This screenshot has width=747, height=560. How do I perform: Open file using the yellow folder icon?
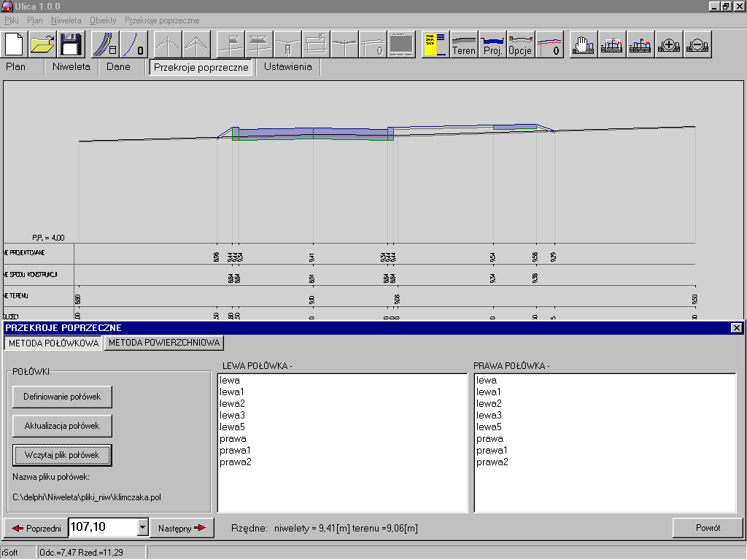[43, 44]
